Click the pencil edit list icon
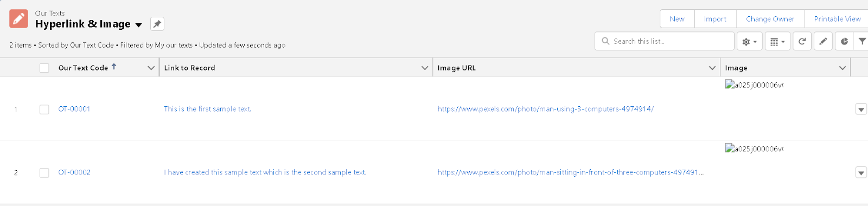 point(823,41)
